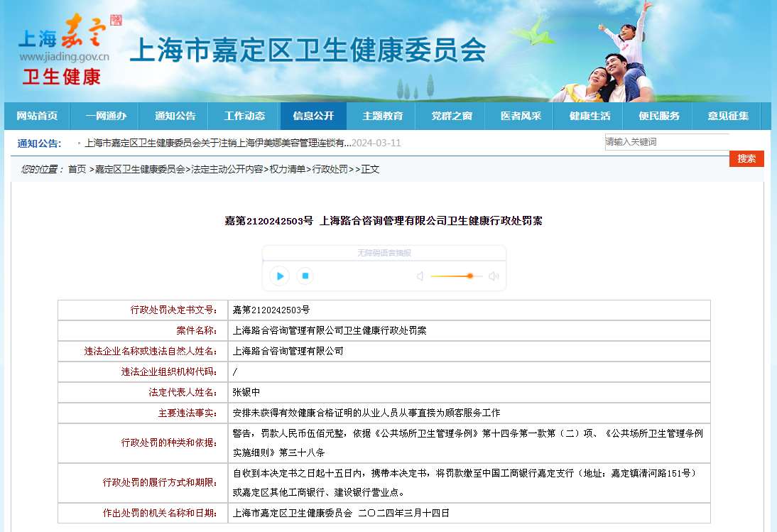Open 权力清单 breadcrumb link
The width and height of the screenshot is (777, 532).
pos(288,170)
